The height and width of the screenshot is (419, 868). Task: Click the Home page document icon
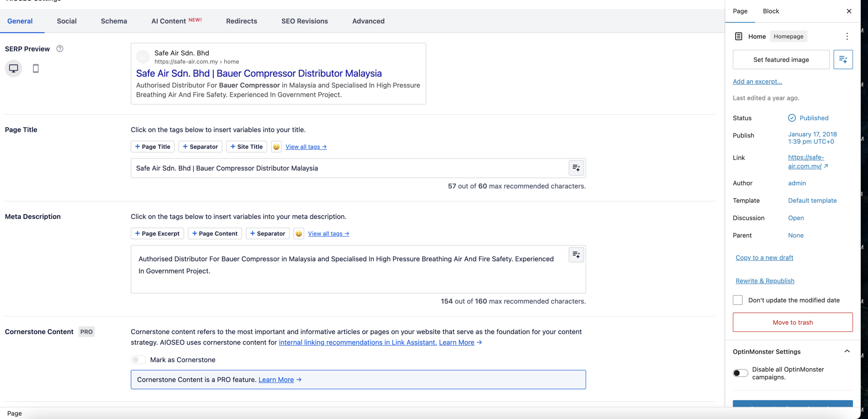click(738, 36)
